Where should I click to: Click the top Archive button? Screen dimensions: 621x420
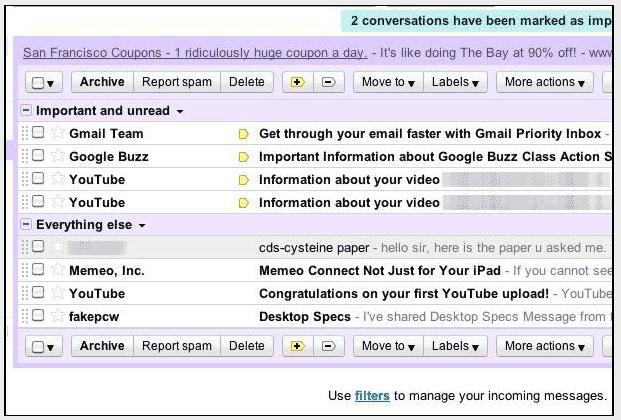tap(102, 82)
